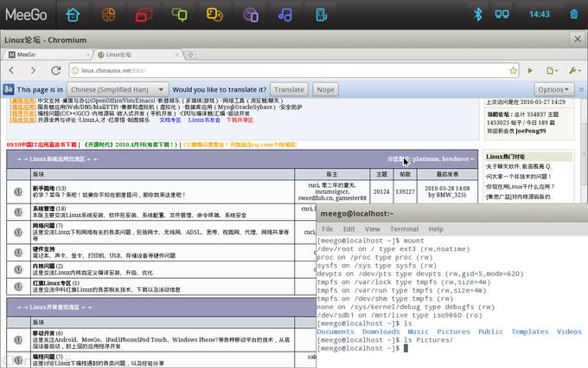Screen dimensions: 588x368
Task: Close the Linux论坛 tab
Action: point(177,55)
